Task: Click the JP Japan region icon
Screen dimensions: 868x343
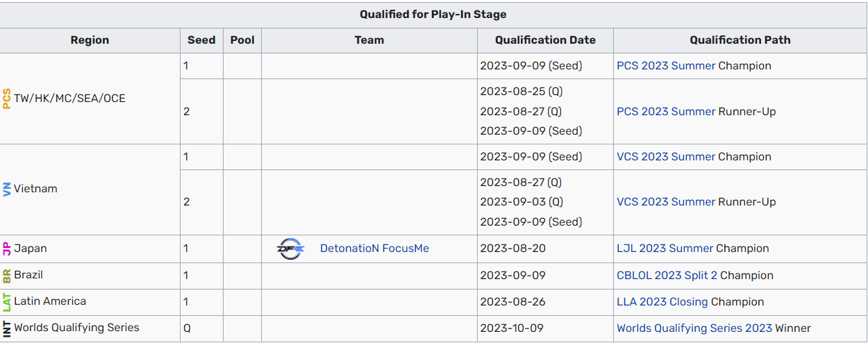Action: (x=7, y=249)
